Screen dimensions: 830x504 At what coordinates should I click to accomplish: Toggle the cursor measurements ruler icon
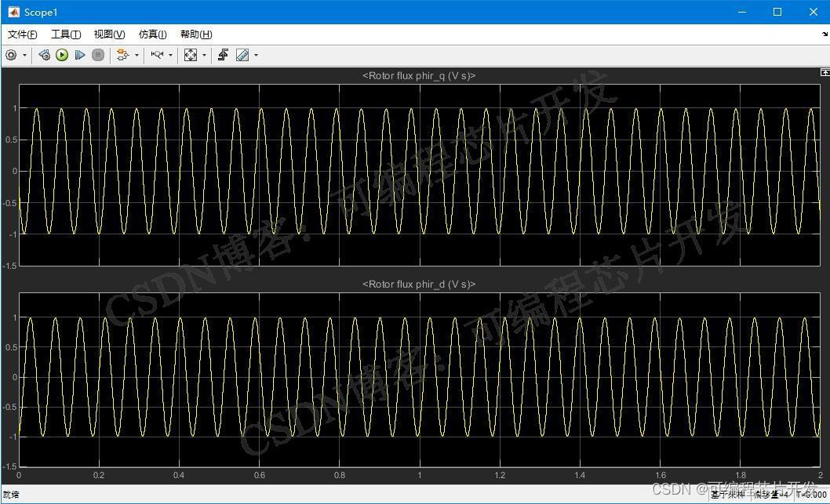tap(242, 55)
